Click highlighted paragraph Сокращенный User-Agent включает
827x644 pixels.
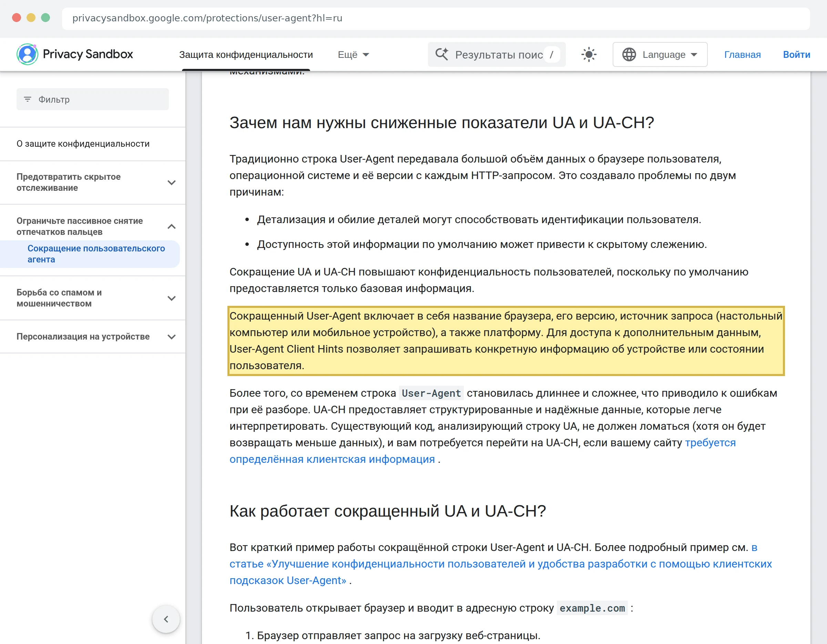[x=506, y=341]
